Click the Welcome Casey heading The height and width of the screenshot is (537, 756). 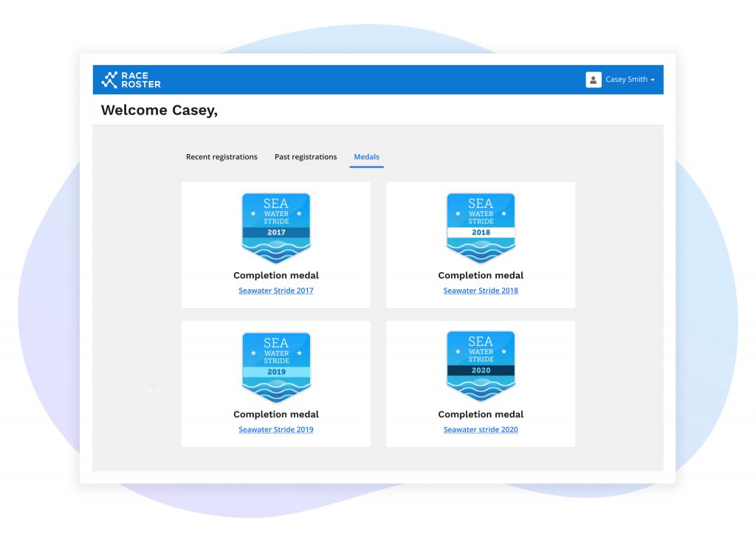click(159, 111)
